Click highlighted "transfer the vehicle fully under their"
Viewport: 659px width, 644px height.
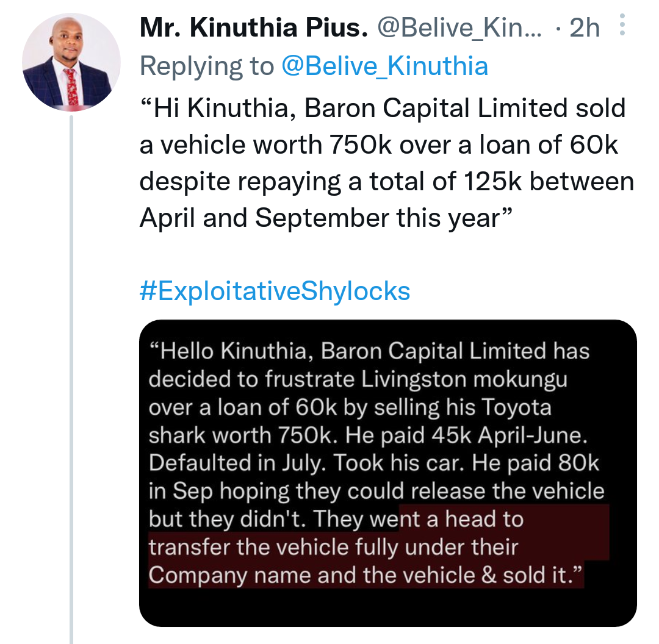click(333, 547)
